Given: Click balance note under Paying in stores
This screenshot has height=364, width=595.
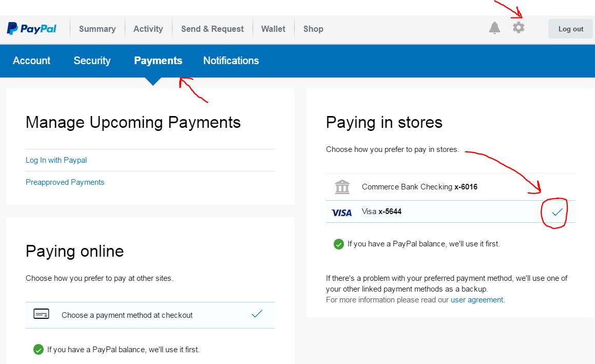Looking at the screenshot, I should 424,244.
